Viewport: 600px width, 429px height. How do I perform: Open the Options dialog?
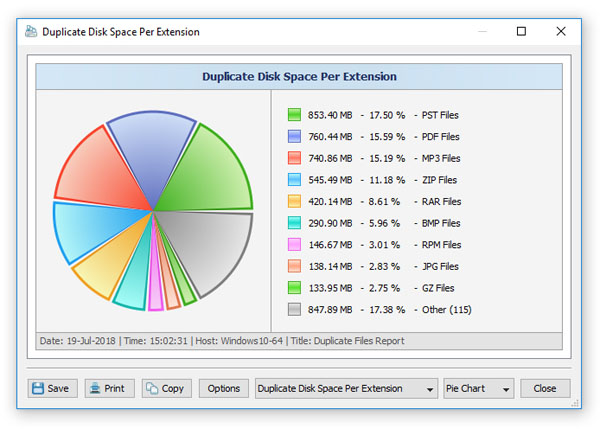[223, 388]
